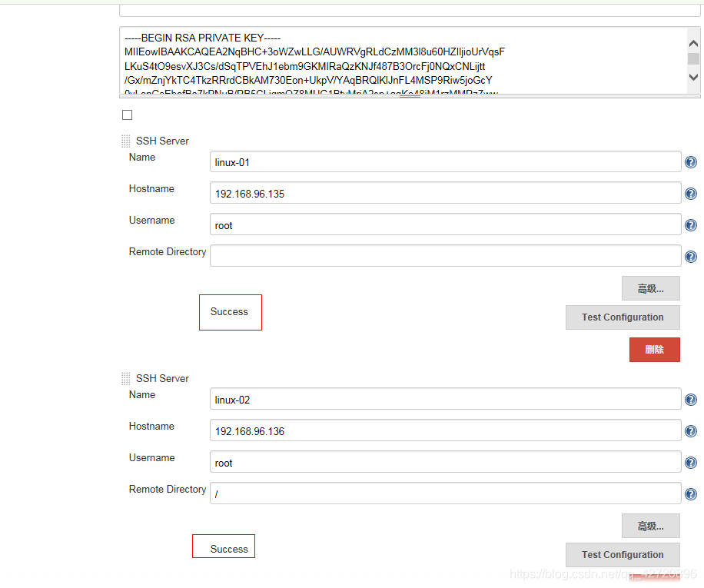This screenshot has height=588, width=704.
Task: Grab the drag handle of linux-01 SSH Server
Action: (126, 141)
